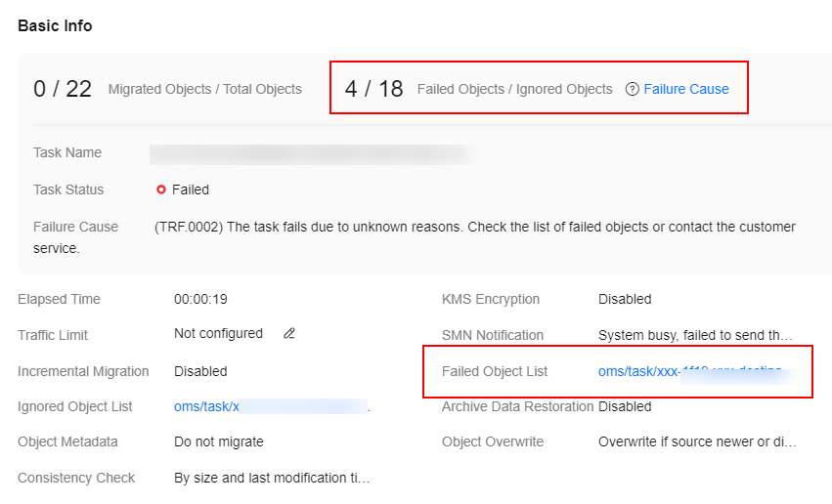Click the KMS Encryption Disabled value
The image size is (832, 504).
[625, 299]
